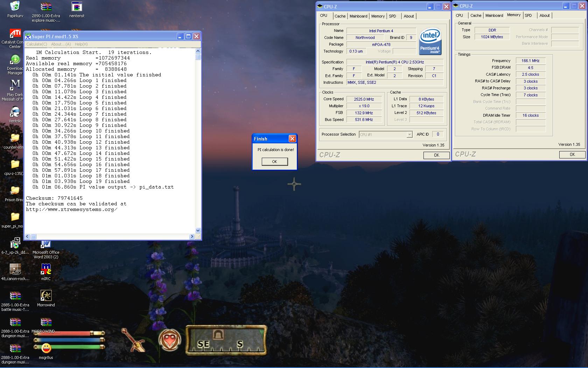Image resolution: width=588 pixels, height=368 pixels.
Task: Select CPU tab in right CPU-Z window
Action: point(460,15)
